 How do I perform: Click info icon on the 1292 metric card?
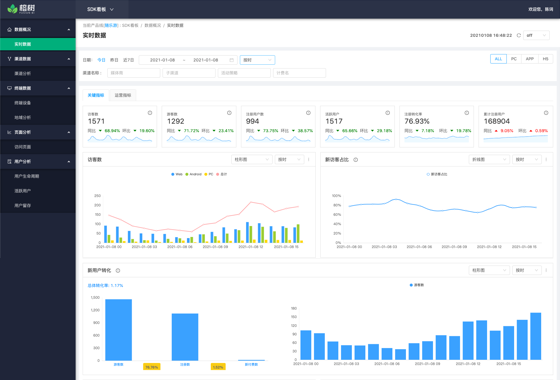229,113
